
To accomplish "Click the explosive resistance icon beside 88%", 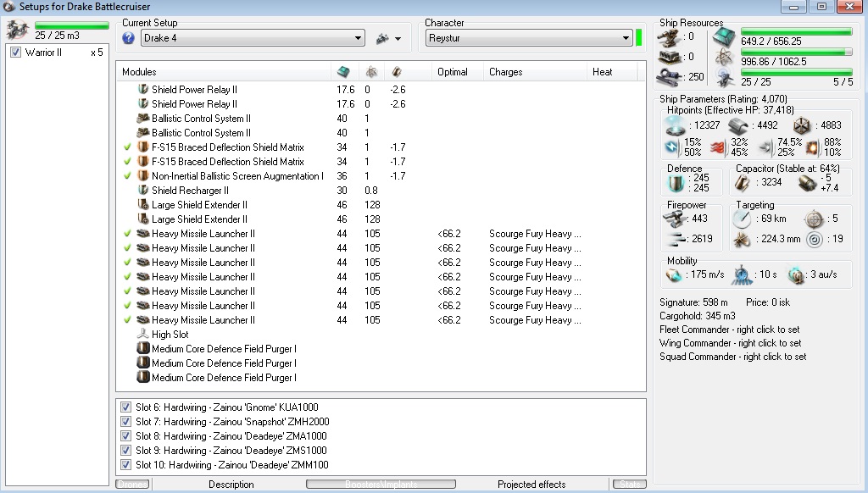I will click(812, 147).
